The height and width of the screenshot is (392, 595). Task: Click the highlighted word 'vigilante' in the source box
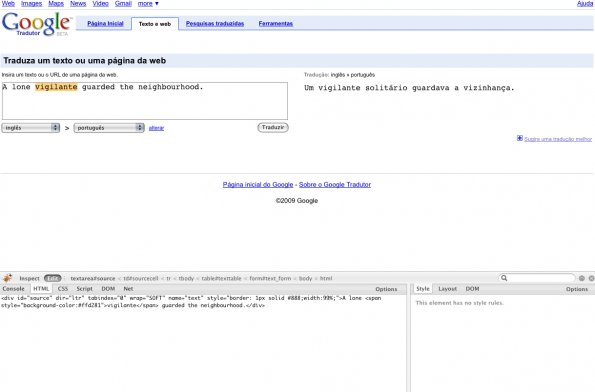pos(56,87)
